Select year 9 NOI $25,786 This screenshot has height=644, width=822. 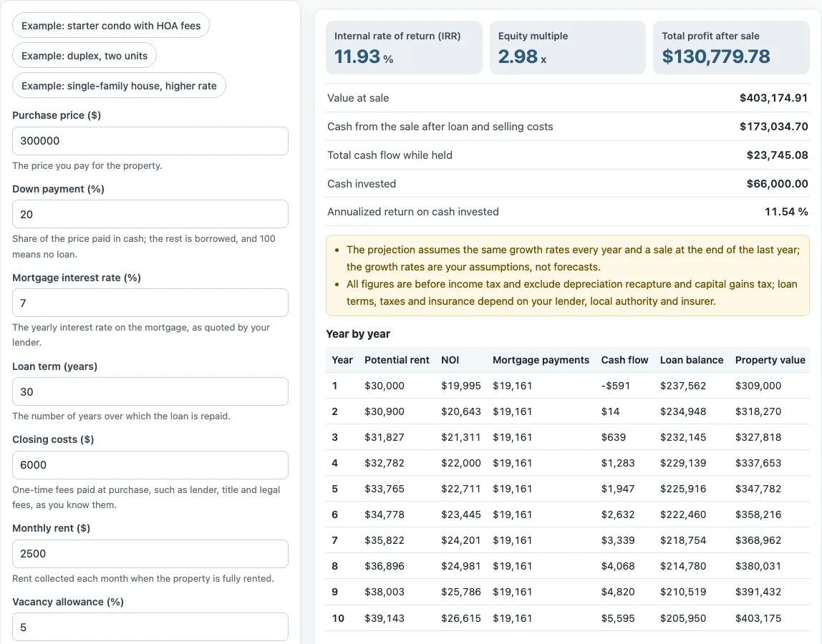pyautogui.click(x=461, y=592)
